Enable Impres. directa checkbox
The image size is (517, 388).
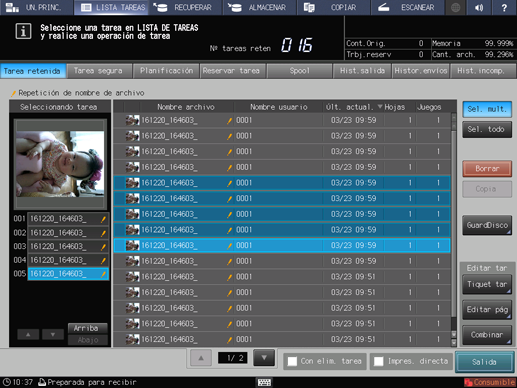point(379,361)
